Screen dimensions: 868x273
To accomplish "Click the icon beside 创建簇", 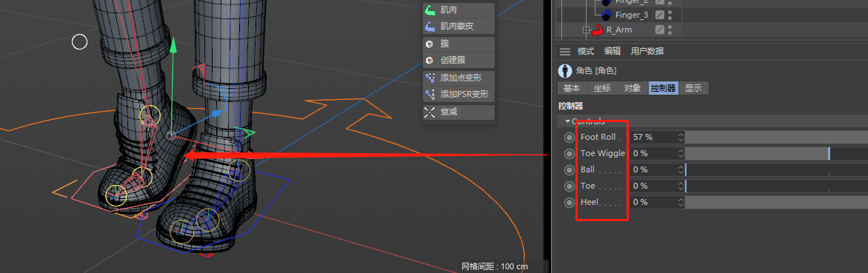I will pyautogui.click(x=430, y=60).
